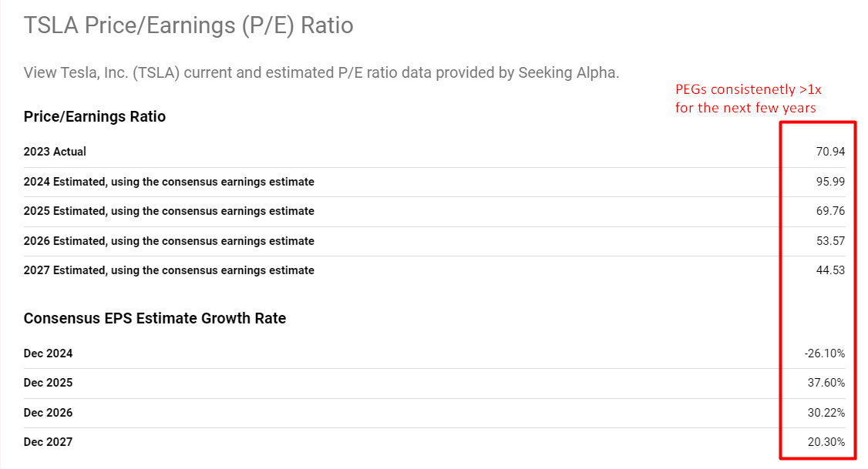Viewport: 868px width, 469px height.
Task: Select the 37.60% growth rate value
Action: (x=826, y=383)
